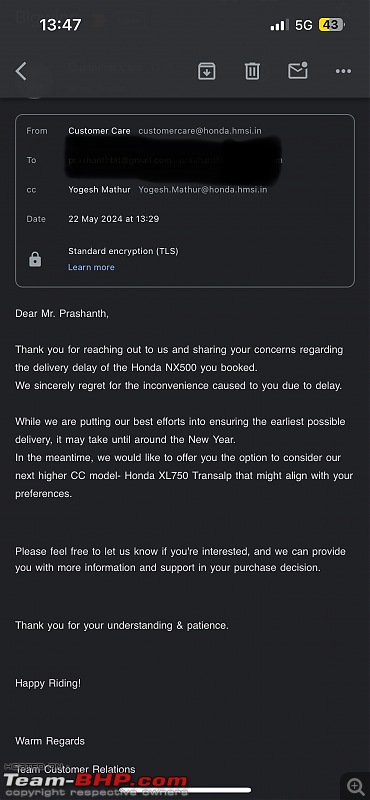Go back using the left chevron
370x800 pixels.
click(x=20, y=71)
